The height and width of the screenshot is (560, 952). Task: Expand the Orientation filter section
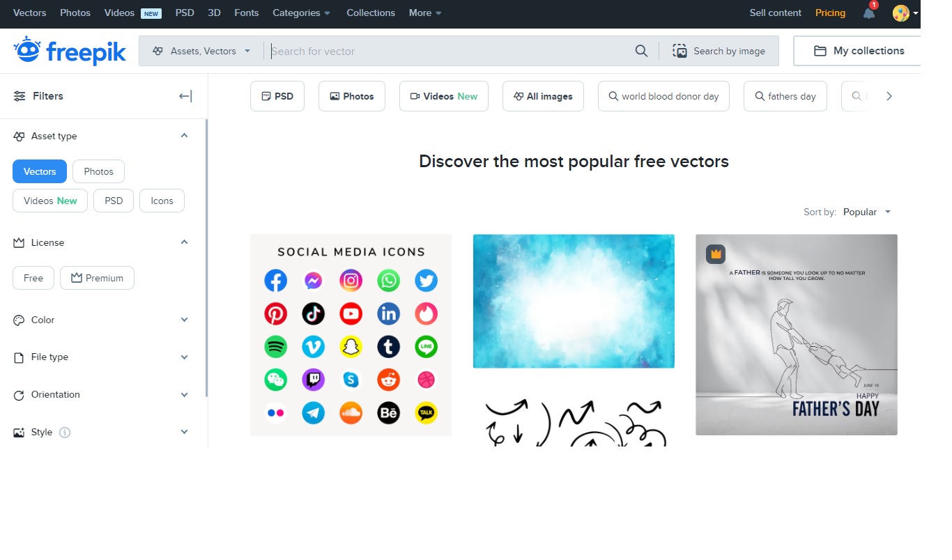(184, 394)
